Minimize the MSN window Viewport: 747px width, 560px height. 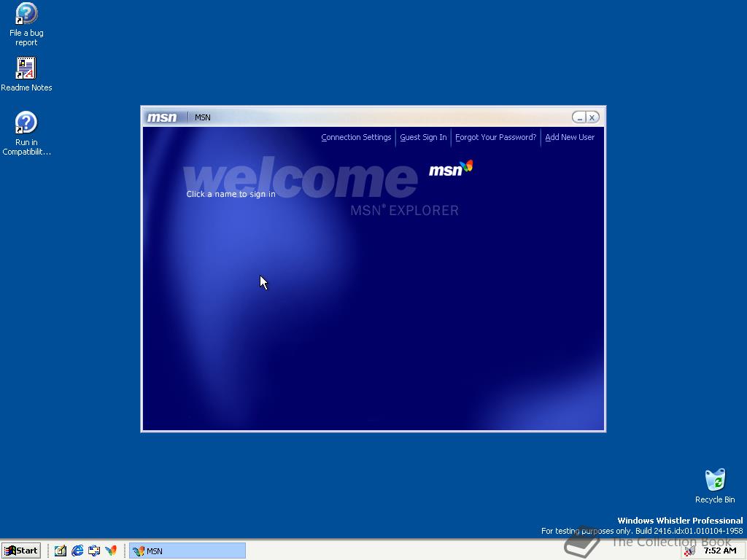578,117
